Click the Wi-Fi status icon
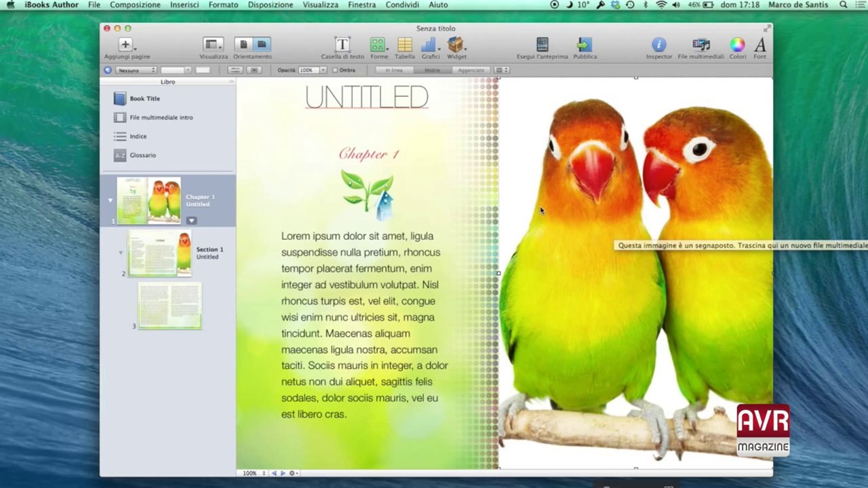This screenshot has width=868, height=488. pyautogui.click(x=661, y=5)
